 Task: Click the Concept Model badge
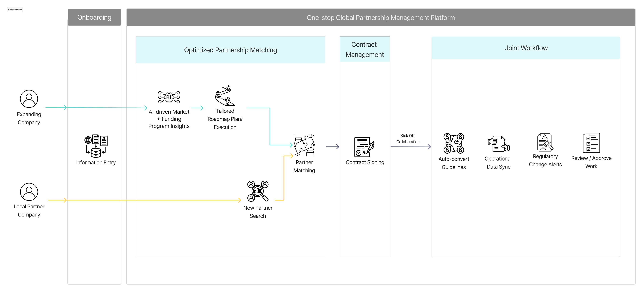[x=15, y=10]
